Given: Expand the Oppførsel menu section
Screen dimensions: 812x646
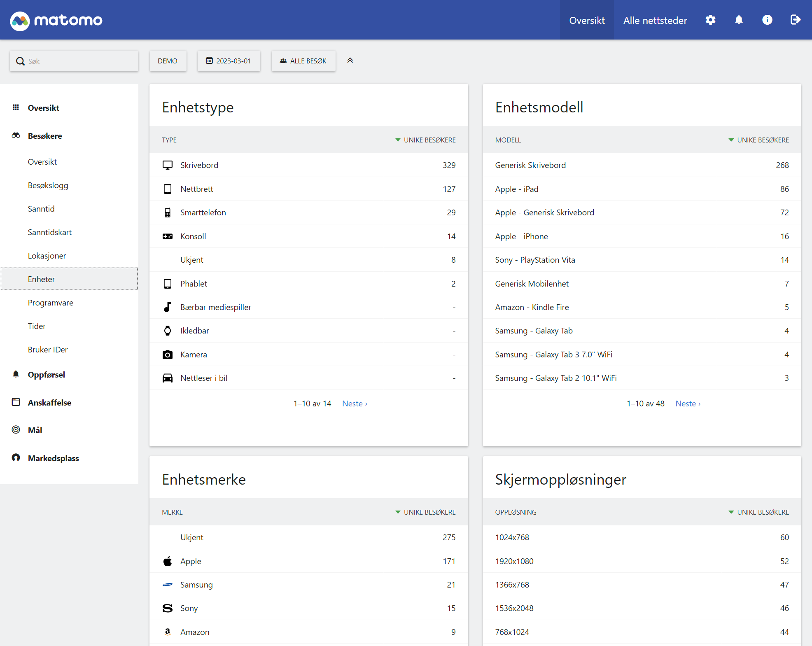Looking at the screenshot, I should click(46, 375).
